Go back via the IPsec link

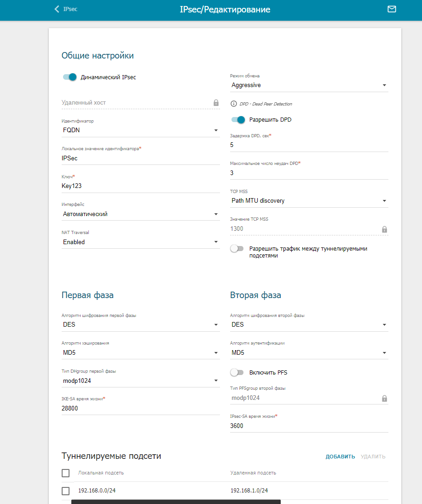coord(70,9)
